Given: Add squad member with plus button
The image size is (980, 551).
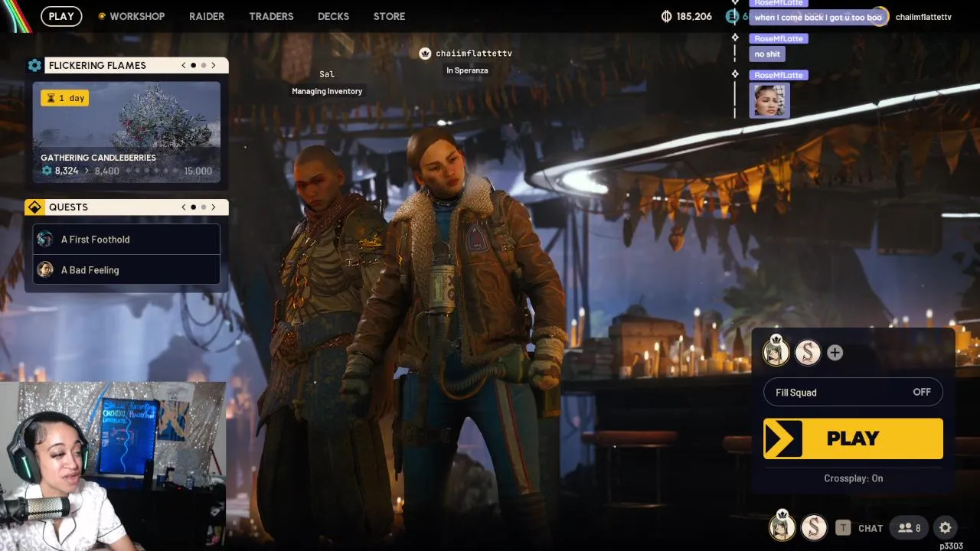Looking at the screenshot, I should tap(835, 353).
